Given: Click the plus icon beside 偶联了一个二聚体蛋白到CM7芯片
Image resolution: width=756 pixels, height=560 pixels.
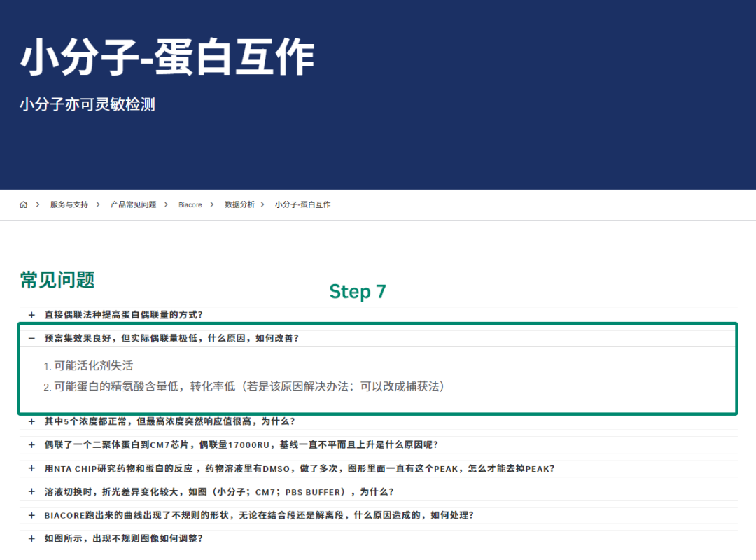Looking at the screenshot, I should pyautogui.click(x=31, y=444).
